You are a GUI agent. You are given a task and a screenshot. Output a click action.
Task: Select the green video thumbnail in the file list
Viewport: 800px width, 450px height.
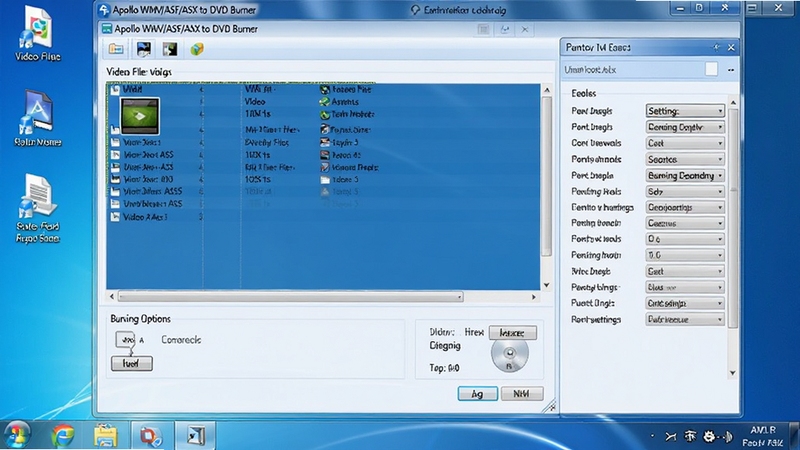click(140, 116)
